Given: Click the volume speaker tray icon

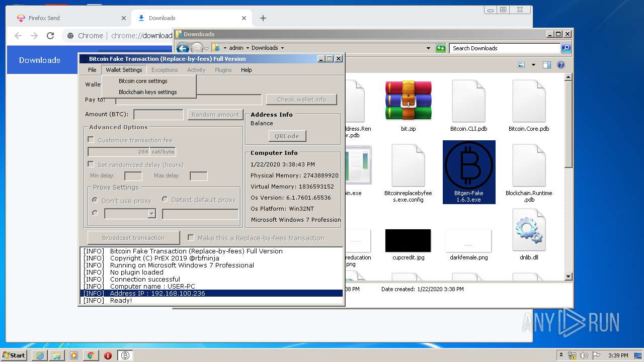Looking at the screenshot, I should 584,355.
